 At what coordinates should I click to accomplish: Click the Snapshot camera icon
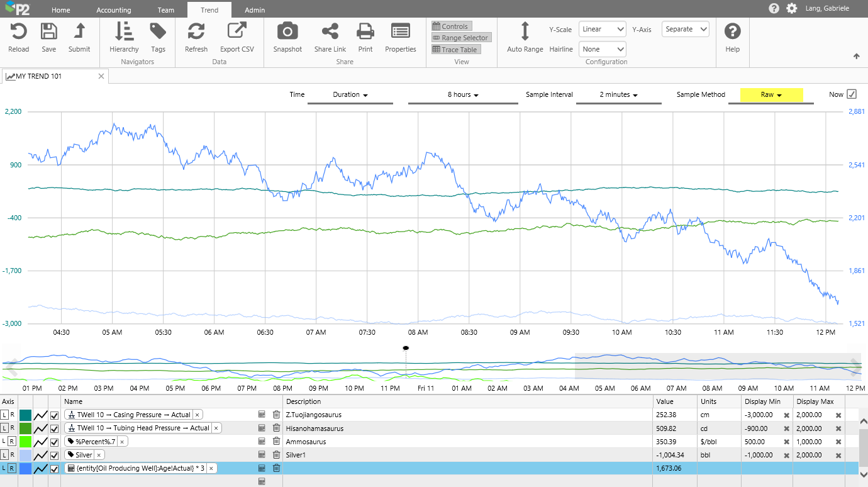tap(287, 31)
